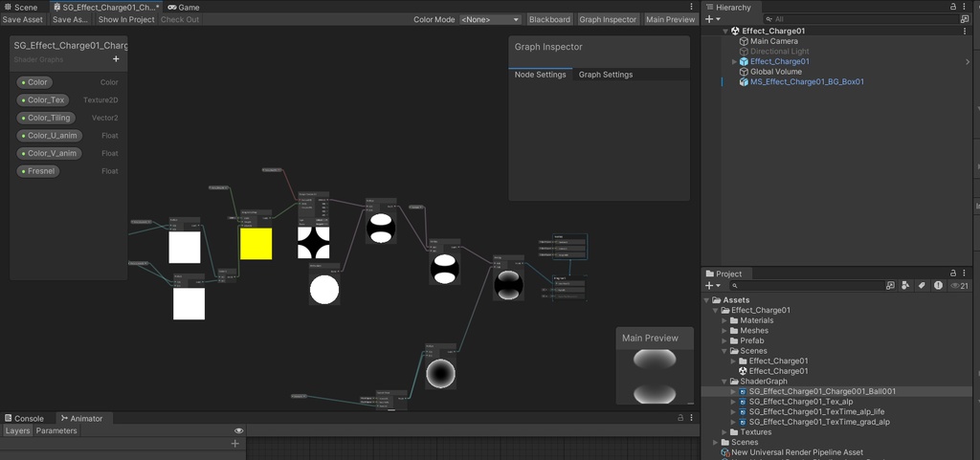
Task: Select the Node Settings tab
Action: [540, 75]
